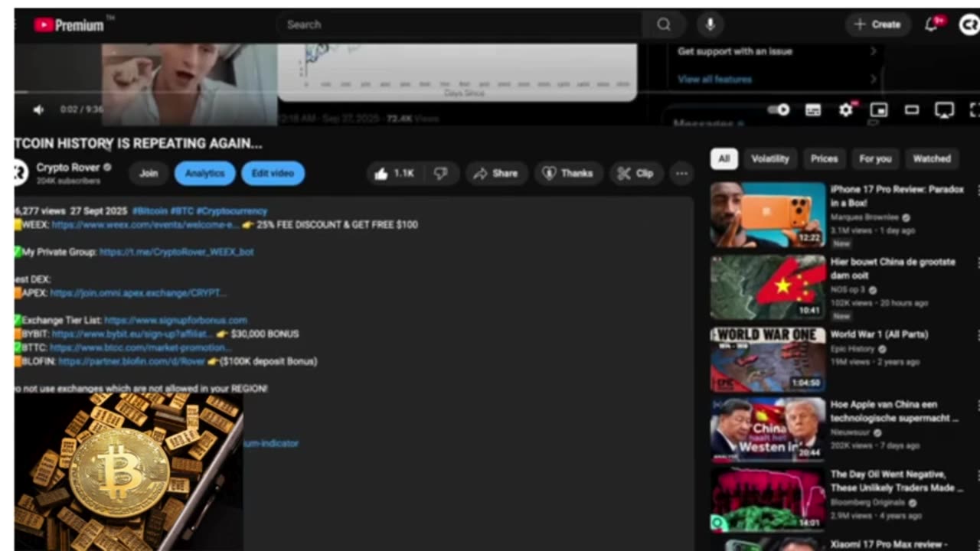
Task: Toggle subtitles captions button
Action: (813, 110)
